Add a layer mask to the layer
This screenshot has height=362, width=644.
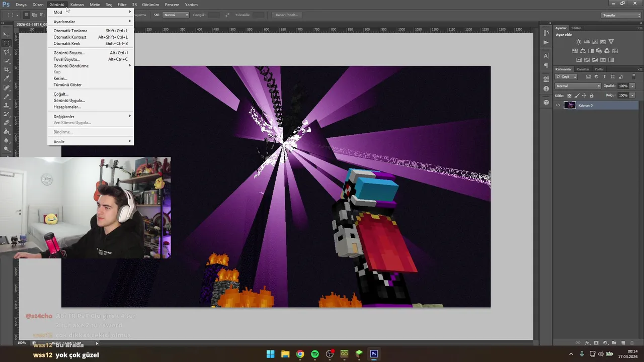596,343
